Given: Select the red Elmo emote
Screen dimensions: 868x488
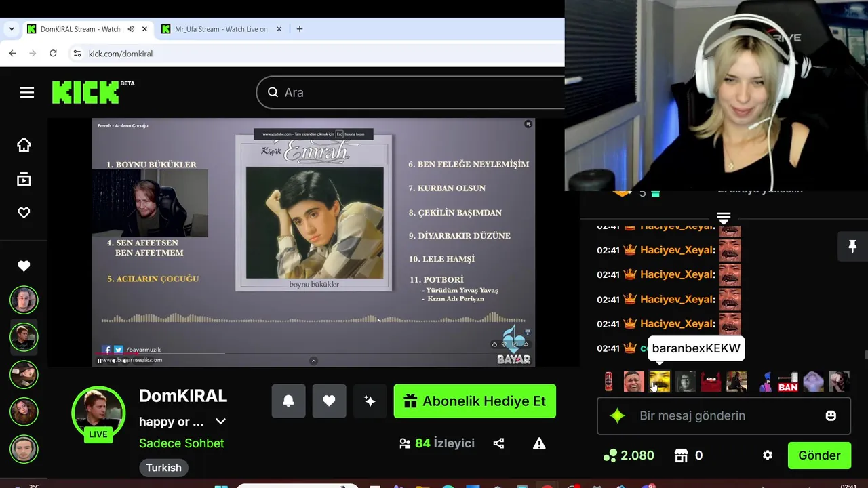Looking at the screenshot, I should pos(711,382).
